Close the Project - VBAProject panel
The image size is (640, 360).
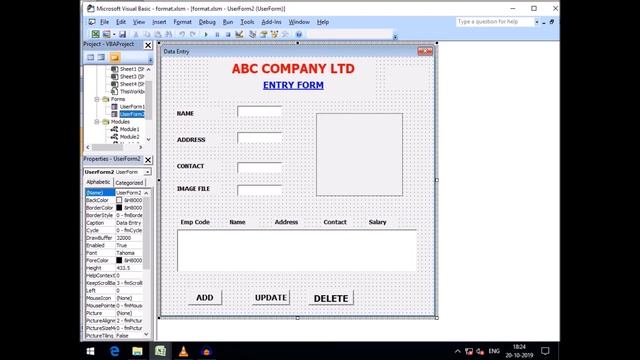pyautogui.click(x=148, y=45)
